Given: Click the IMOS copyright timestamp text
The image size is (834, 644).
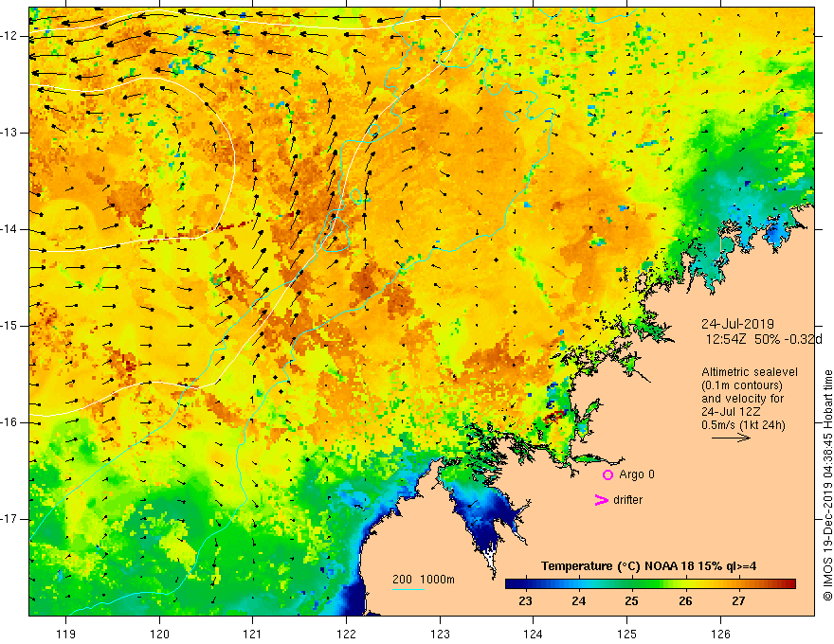Looking at the screenshot, I should [827, 486].
